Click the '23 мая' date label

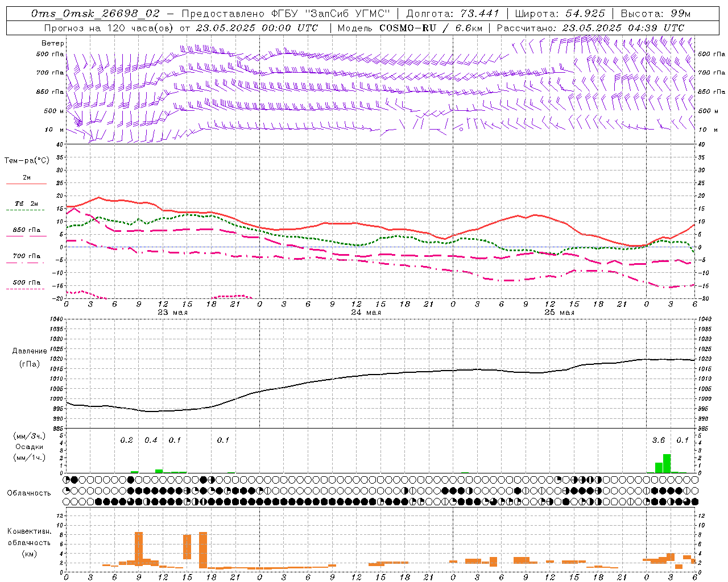point(172,313)
